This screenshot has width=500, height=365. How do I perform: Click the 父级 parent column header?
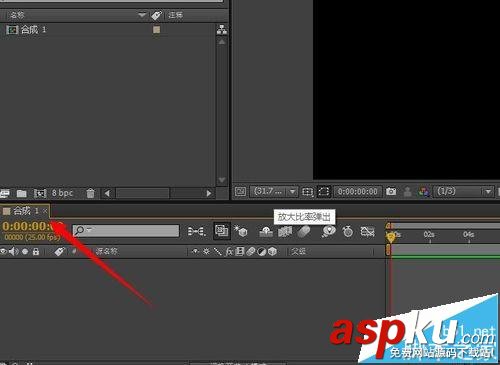[298, 251]
